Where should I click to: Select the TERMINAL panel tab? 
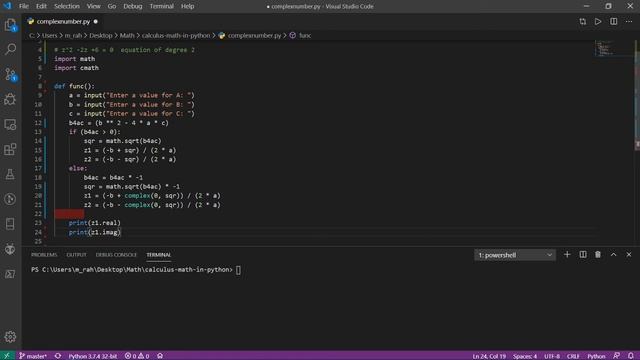click(159, 255)
